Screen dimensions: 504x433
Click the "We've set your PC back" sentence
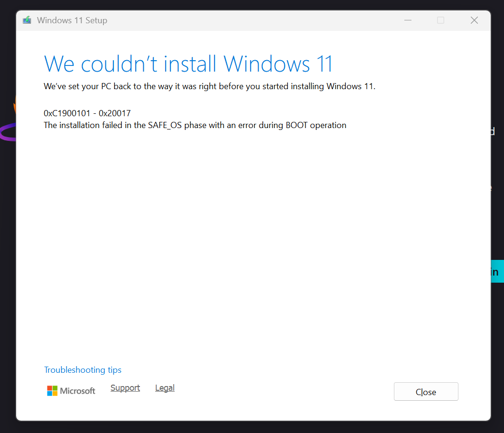[210, 86]
